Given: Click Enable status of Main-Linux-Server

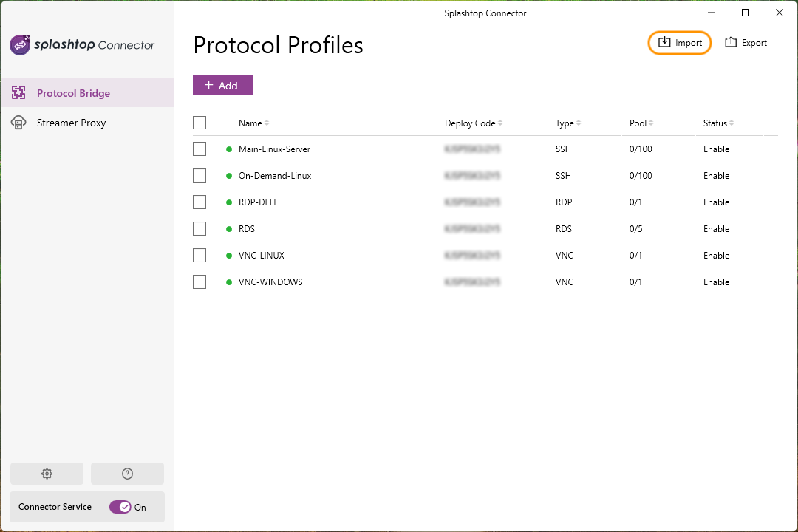Looking at the screenshot, I should click(716, 149).
